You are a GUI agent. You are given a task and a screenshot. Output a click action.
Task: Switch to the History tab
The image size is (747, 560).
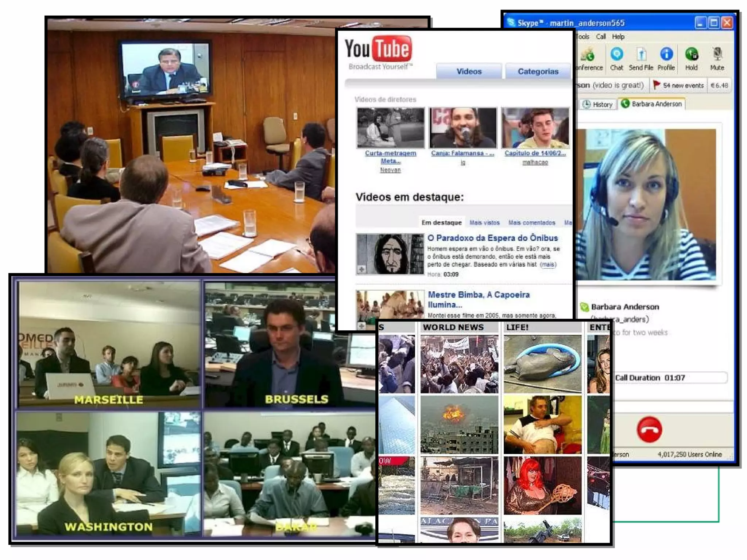coord(598,105)
